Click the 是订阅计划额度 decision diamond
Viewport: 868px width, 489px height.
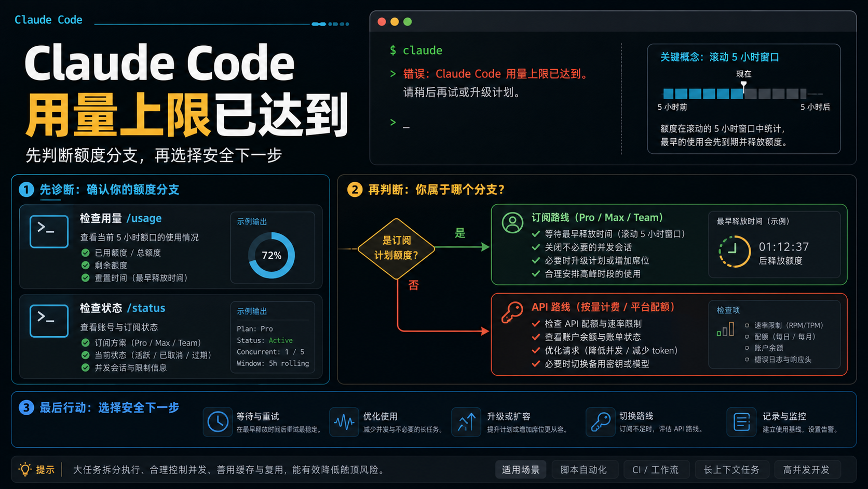396,248
